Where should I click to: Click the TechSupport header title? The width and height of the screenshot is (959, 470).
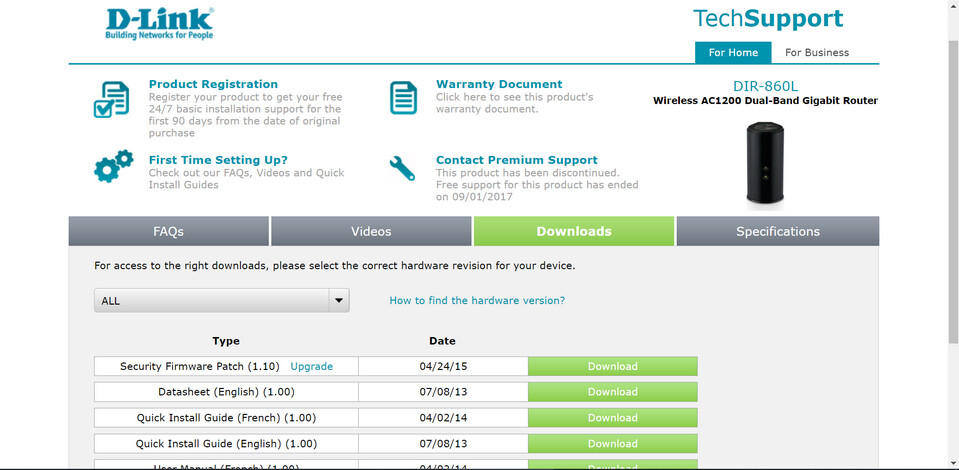coord(768,18)
